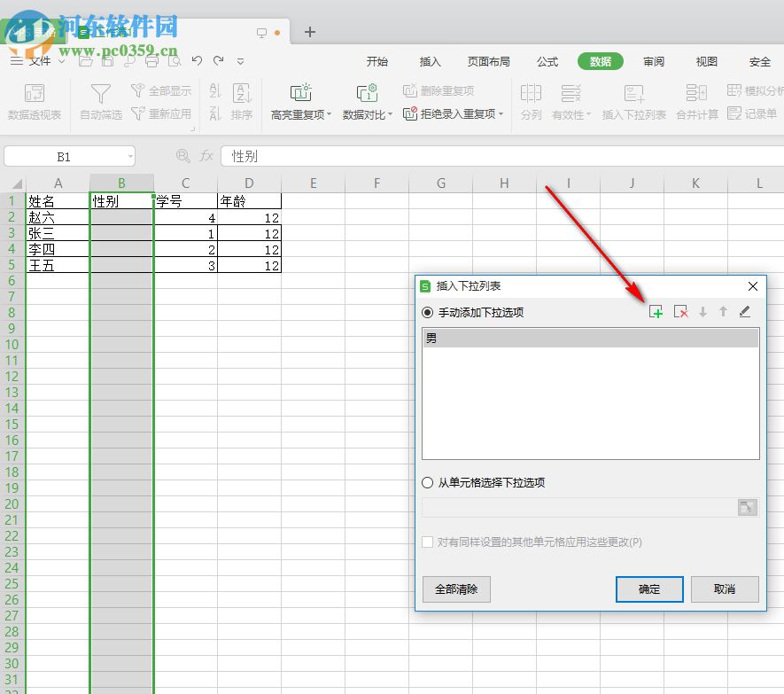Open the File menu (文件)
Screen dimensions: 784x694
pyautogui.click(x=40, y=61)
